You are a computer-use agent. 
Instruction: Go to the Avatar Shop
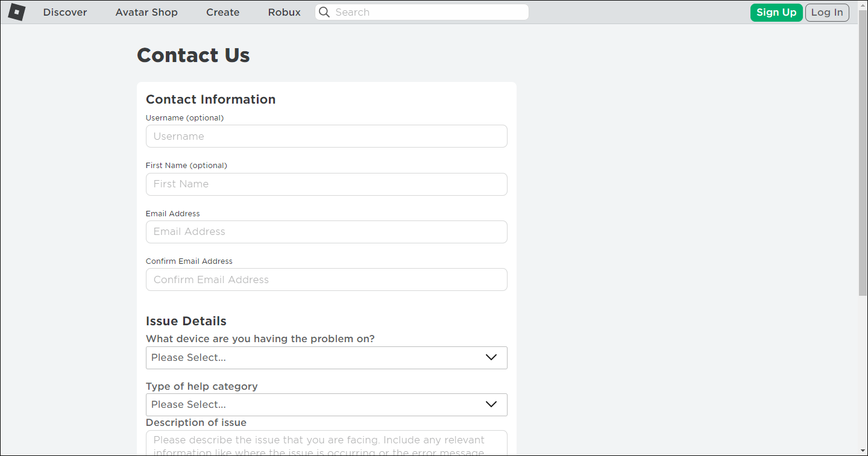pyautogui.click(x=146, y=12)
